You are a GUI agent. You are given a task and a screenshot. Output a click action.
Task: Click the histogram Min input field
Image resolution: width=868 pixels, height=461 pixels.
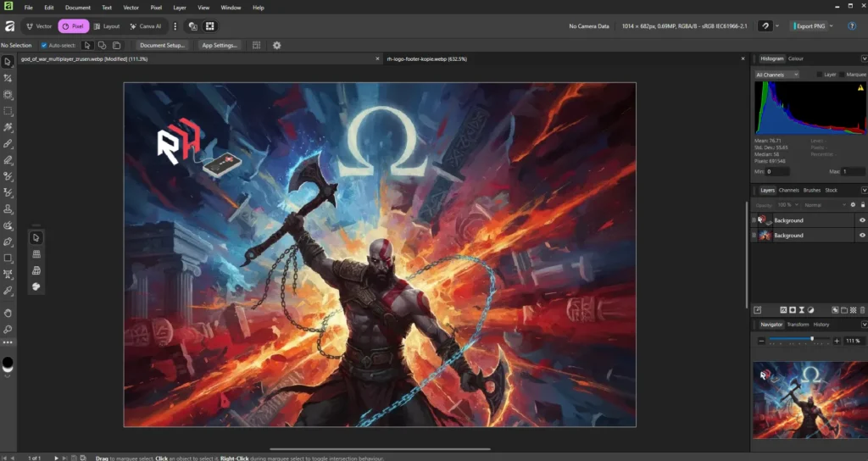click(778, 171)
